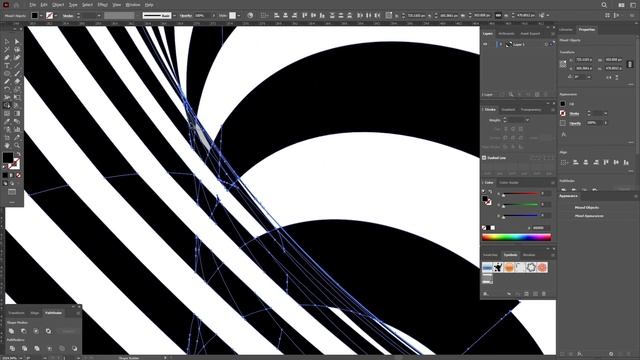
Task: Open Weight dropdown in Stroke panel
Action: click(527, 120)
